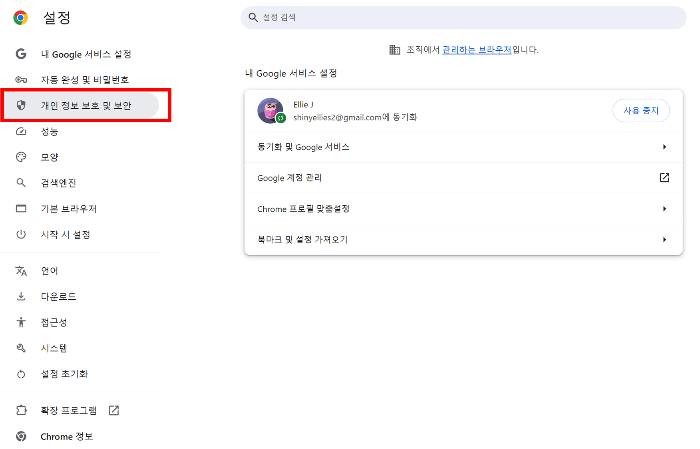Follow the 관리하는 브라우저 link
Image resolution: width=700 pixels, height=449 pixels.
tap(476, 50)
